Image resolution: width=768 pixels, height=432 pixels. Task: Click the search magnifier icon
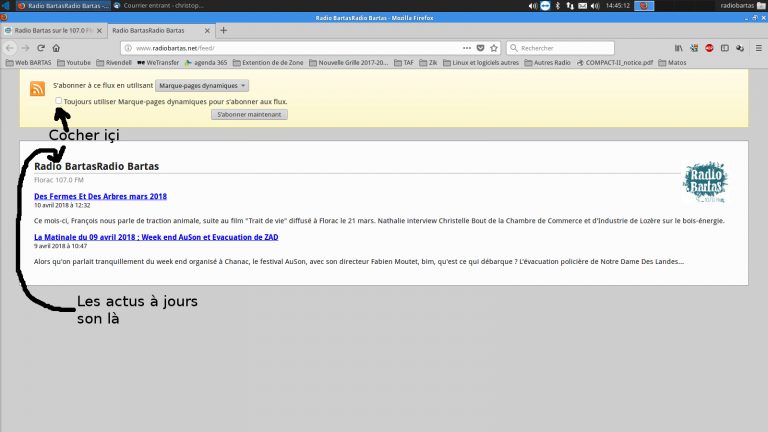coord(514,48)
